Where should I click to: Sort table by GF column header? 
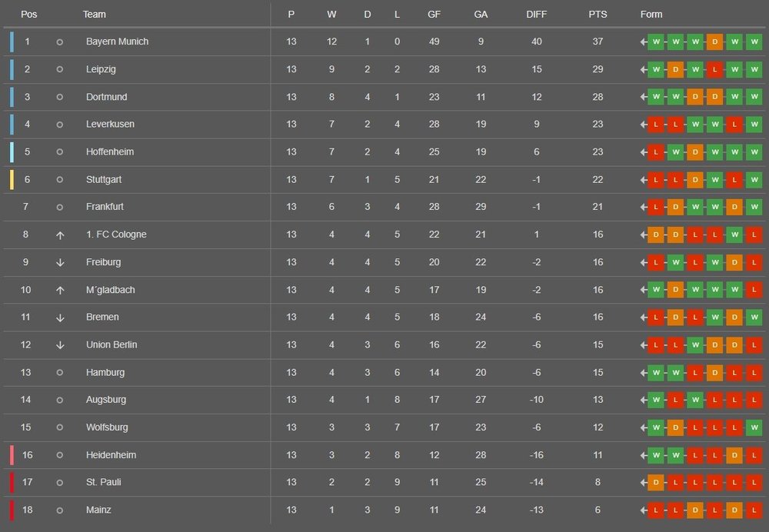click(x=434, y=15)
